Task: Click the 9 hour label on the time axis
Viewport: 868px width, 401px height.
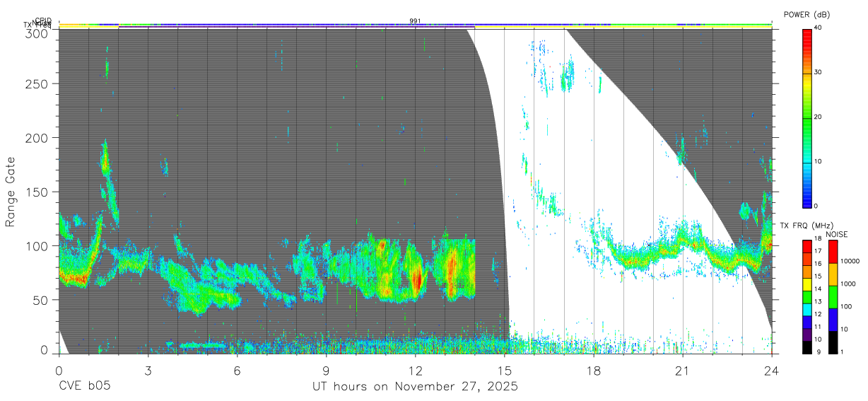Action: point(326,371)
